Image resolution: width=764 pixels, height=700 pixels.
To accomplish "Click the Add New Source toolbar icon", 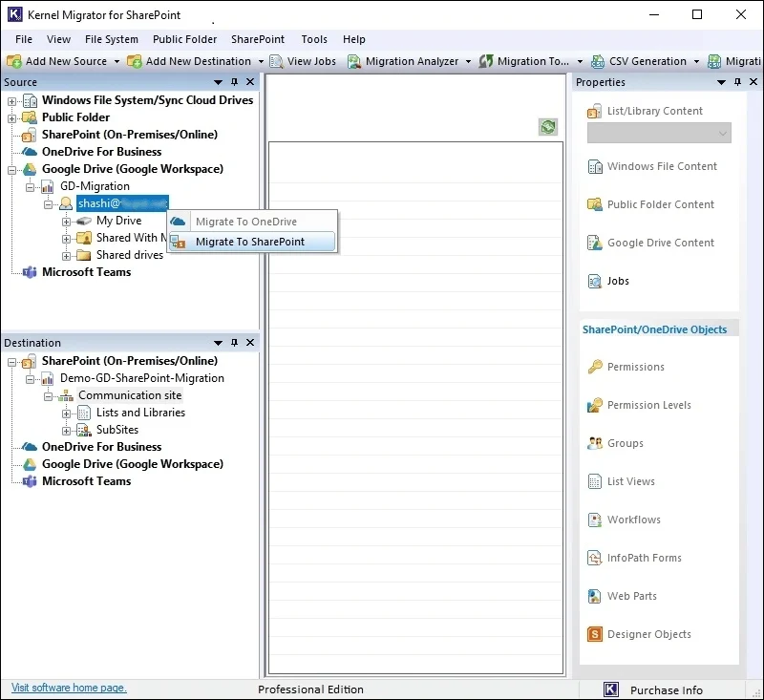I will tap(14, 61).
